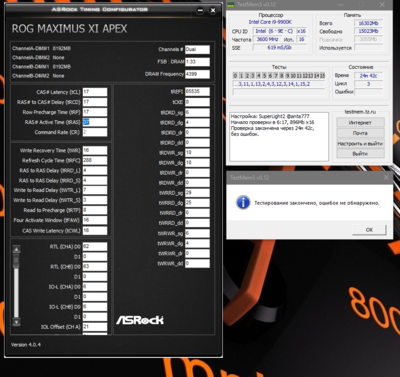The width and height of the screenshot is (400, 377).
Task: Click the ASRock logo
Action: pos(140,320)
